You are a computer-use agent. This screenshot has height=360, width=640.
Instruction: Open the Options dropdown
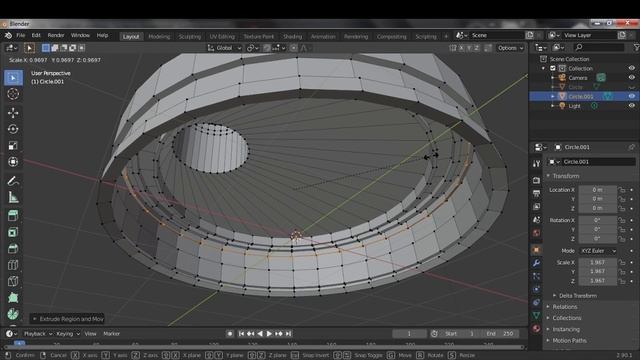pyautogui.click(x=510, y=48)
